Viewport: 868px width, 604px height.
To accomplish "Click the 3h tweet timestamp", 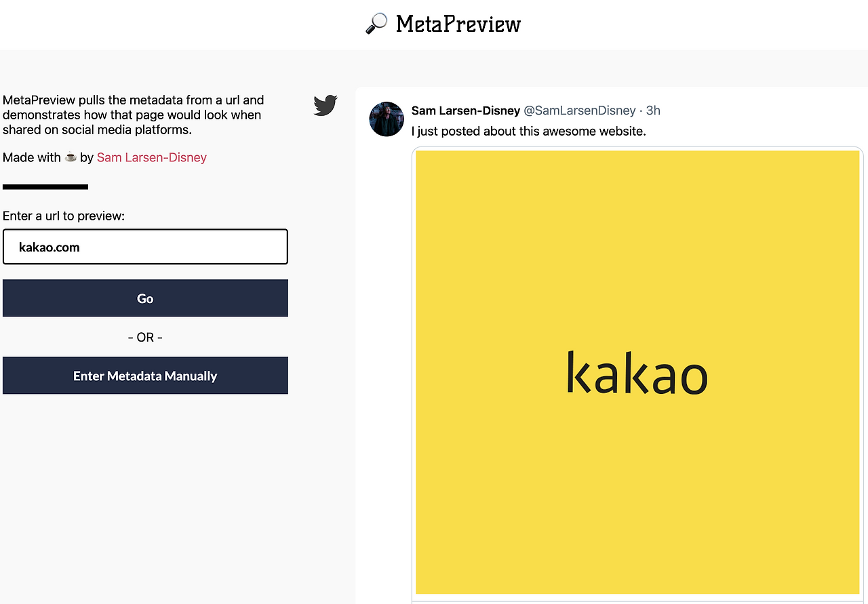I will (653, 110).
